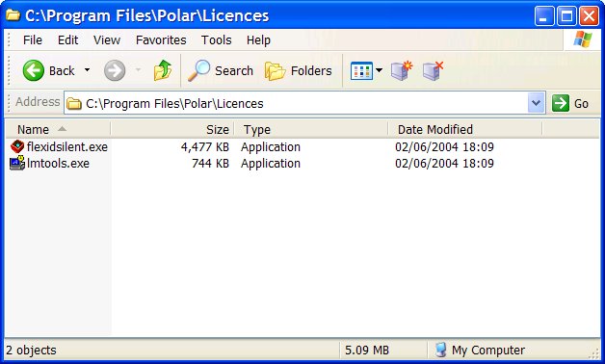
Task: Expand the Address bar dropdown
Action: point(536,103)
